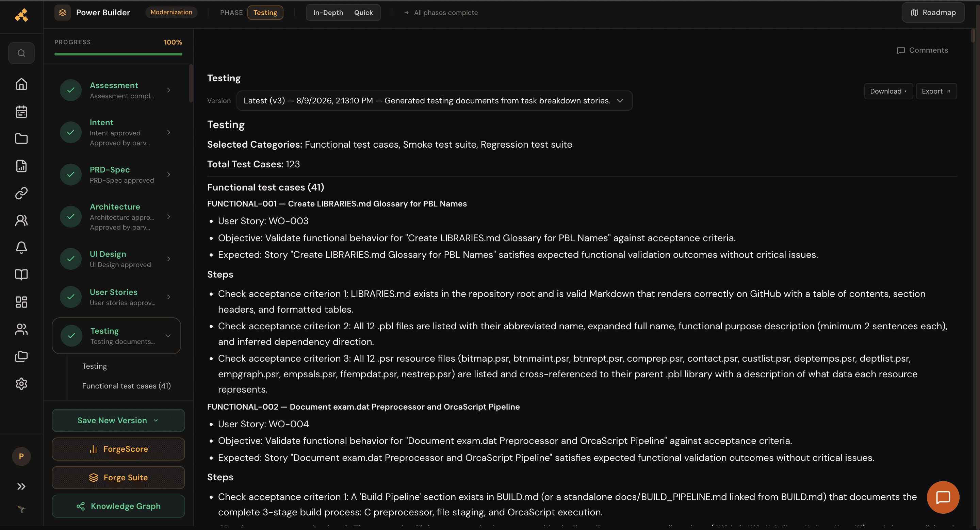Click the Intent green check icon
This screenshot has height=530, width=980.
[x=71, y=132]
